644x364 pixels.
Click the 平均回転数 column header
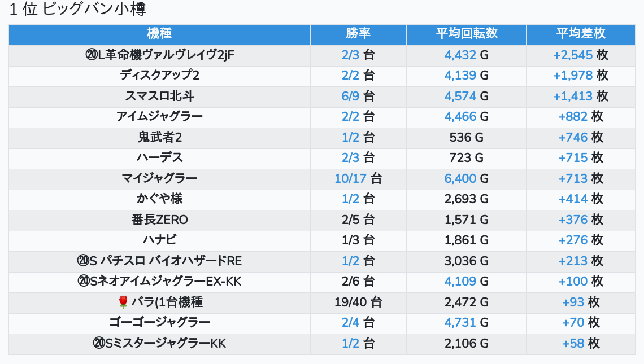(466, 33)
